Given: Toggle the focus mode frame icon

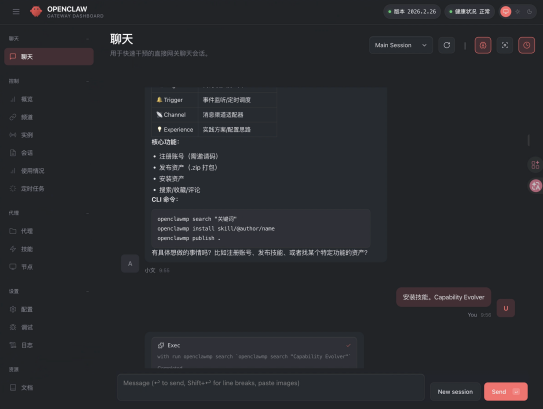Looking at the screenshot, I should [x=505, y=45].
